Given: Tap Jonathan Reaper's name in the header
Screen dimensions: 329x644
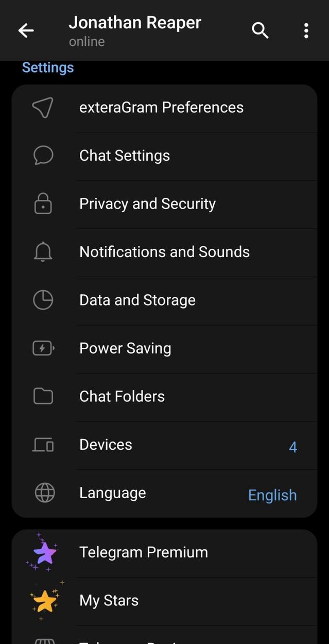Looking at the screenshot, I should (135, 23).
